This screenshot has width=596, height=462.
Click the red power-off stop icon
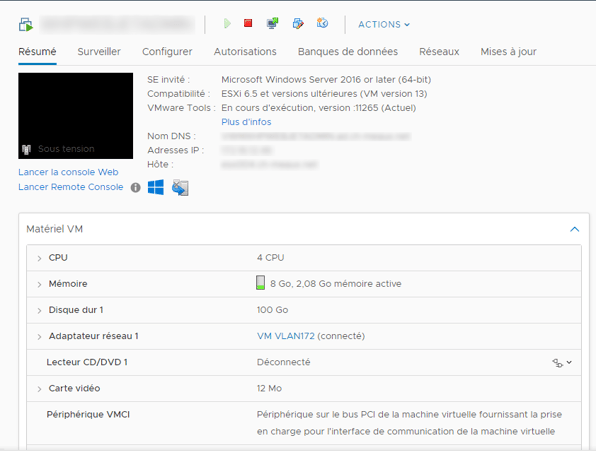click(248, 24)
